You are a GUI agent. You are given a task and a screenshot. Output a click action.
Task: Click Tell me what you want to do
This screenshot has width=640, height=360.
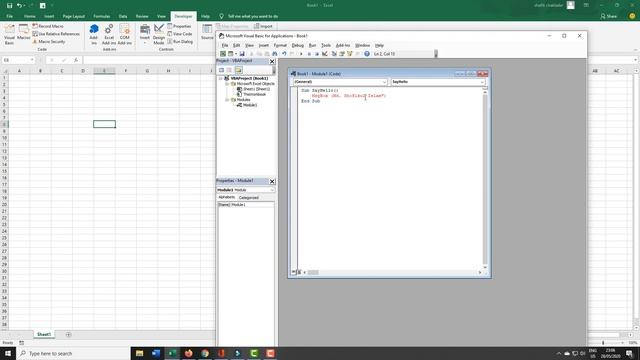click(249, 16)
